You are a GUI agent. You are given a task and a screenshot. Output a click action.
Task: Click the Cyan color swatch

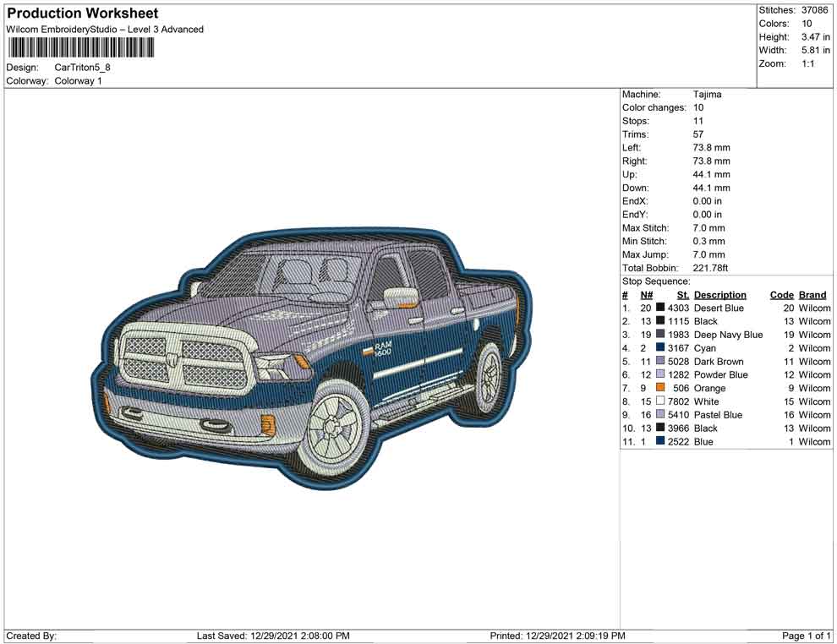point(660,348)
